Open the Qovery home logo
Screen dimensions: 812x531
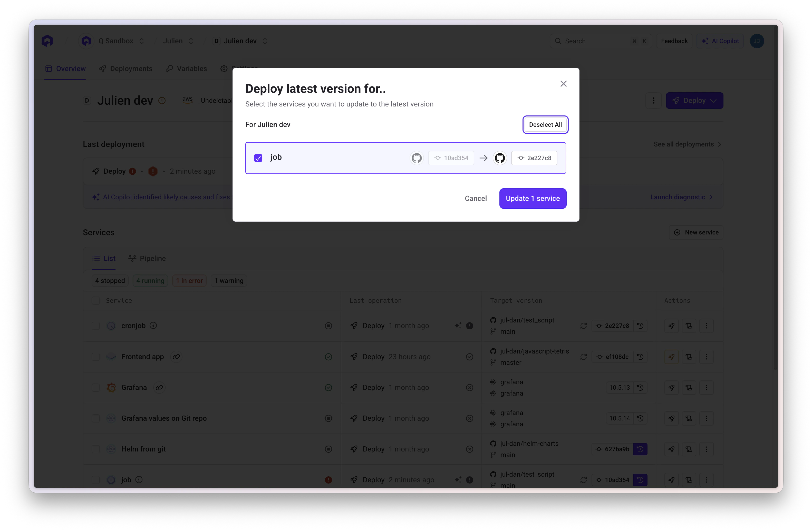coord(47,41)
